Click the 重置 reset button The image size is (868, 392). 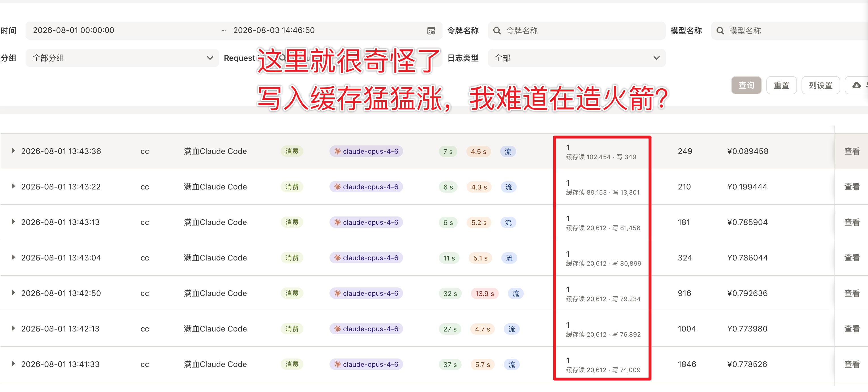tap(781, 85)
